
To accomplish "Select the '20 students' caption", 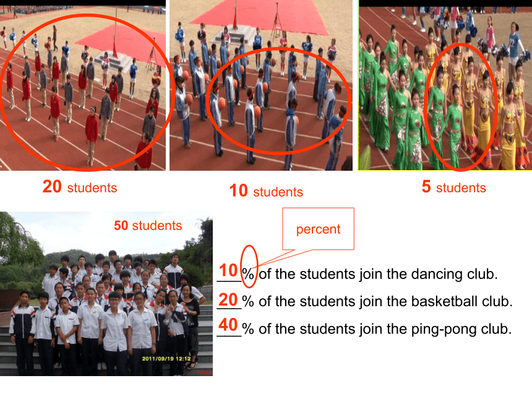I will click(x=80, y=187).
